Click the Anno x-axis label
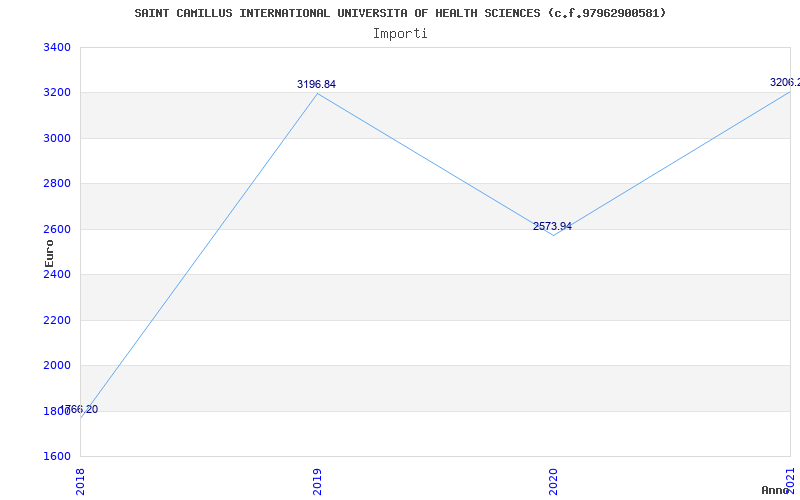Image resolution: width=800 pixels, height=500 pixels. [776, 490]
